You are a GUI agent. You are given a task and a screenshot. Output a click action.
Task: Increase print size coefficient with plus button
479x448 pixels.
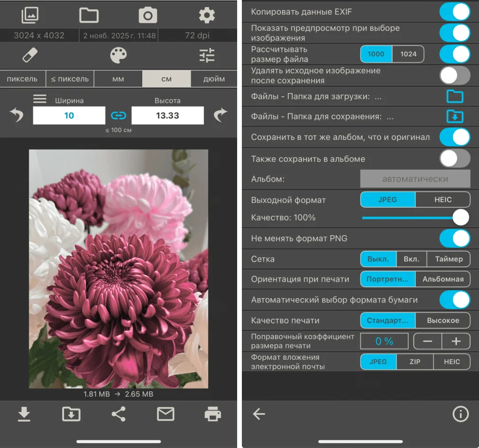click(456, 341)
